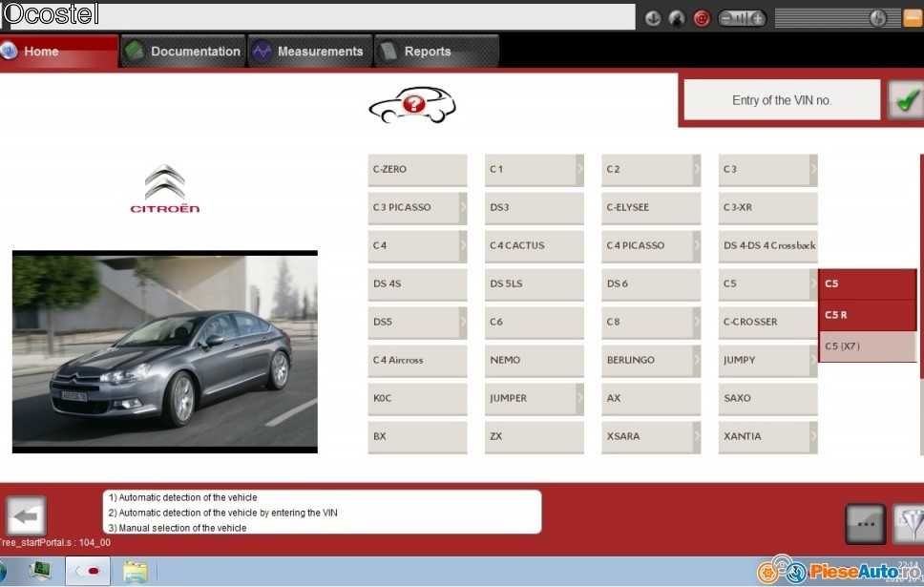The height and width of the screenshot is (587, 924).
Task: Select the C2 model
Action: pyautogui.click(x=646, y=170)
